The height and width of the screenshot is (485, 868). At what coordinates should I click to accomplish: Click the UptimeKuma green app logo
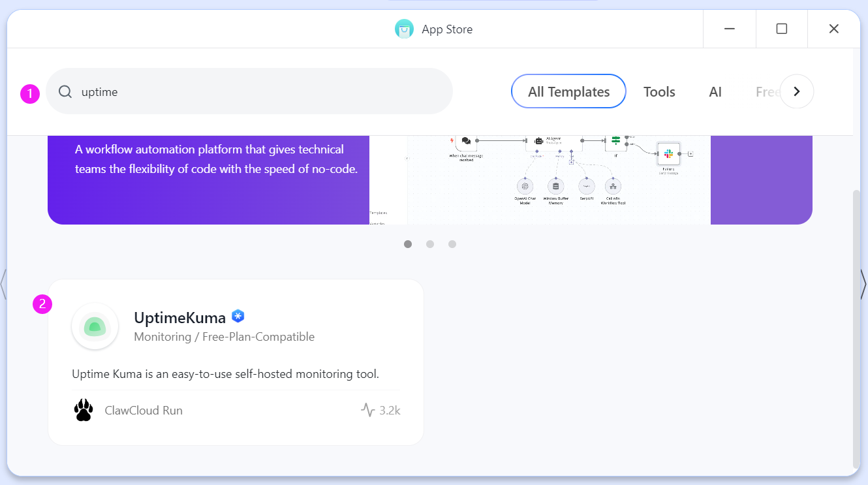pos(95,326)
